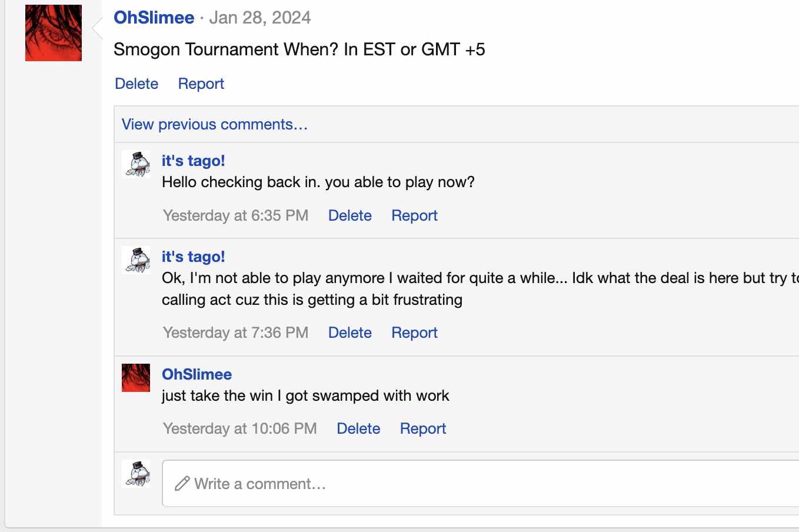Delete the 10:06 PM comment
Image resolution: width=799 pixels, height=532 pixels.
358,428
